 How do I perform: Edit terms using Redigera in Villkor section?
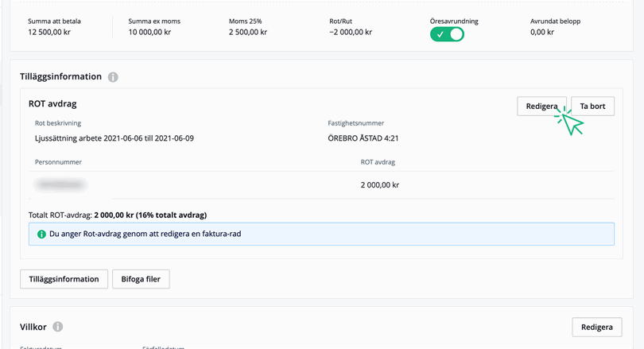tap(596, 327)
